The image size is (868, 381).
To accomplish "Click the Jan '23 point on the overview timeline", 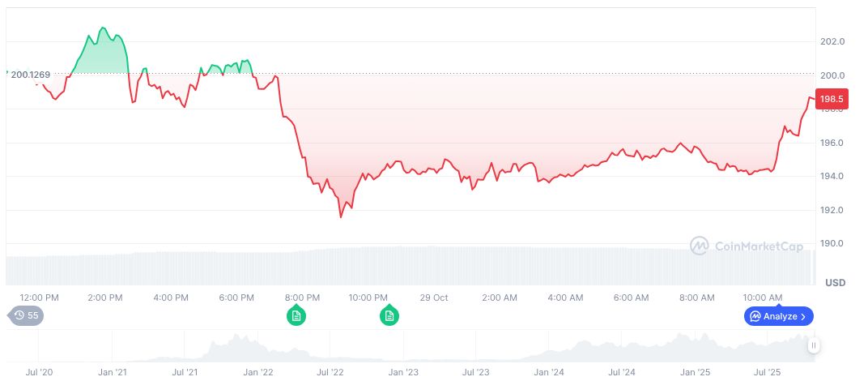I will [x=403, y=372].
